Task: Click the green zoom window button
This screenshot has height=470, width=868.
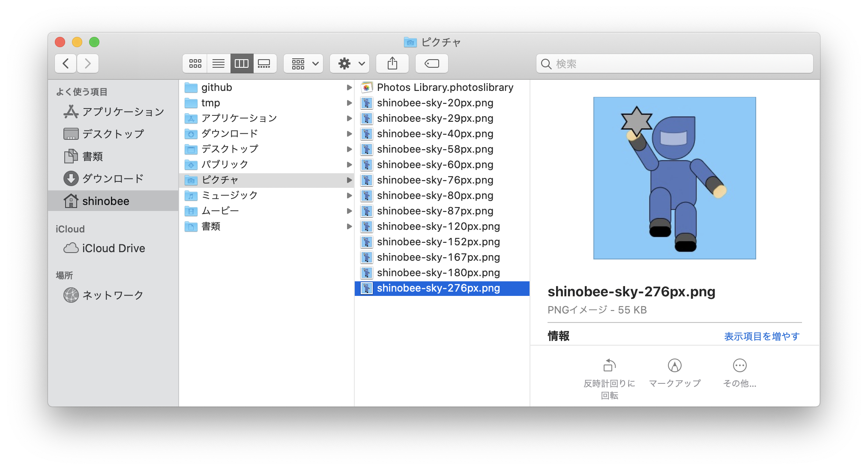Action: (94, 42)
